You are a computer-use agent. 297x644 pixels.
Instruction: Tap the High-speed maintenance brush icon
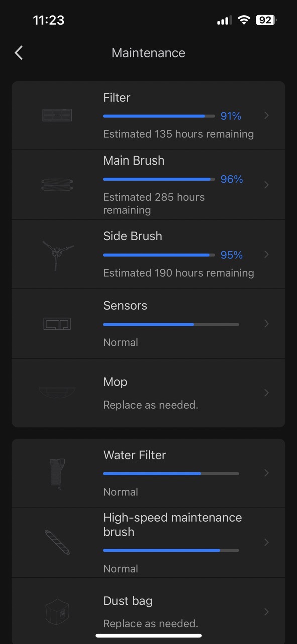(57, 542)
